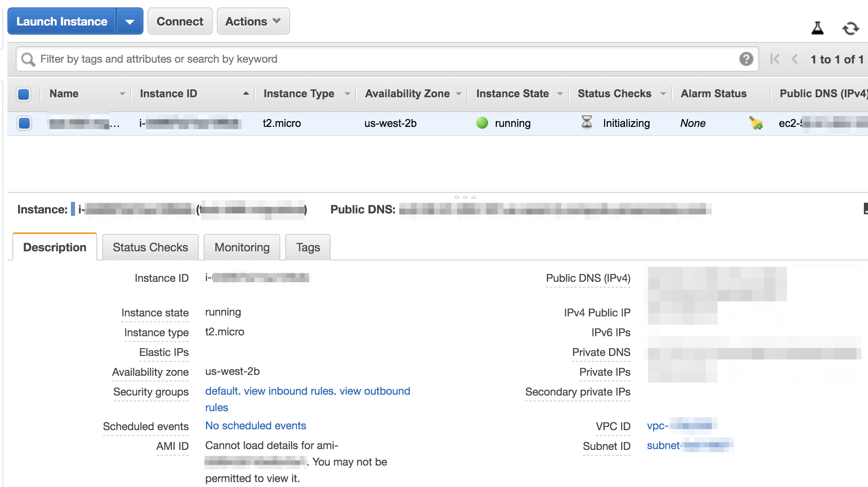Open Instance Type column filter dropdown

coord(347,94)
